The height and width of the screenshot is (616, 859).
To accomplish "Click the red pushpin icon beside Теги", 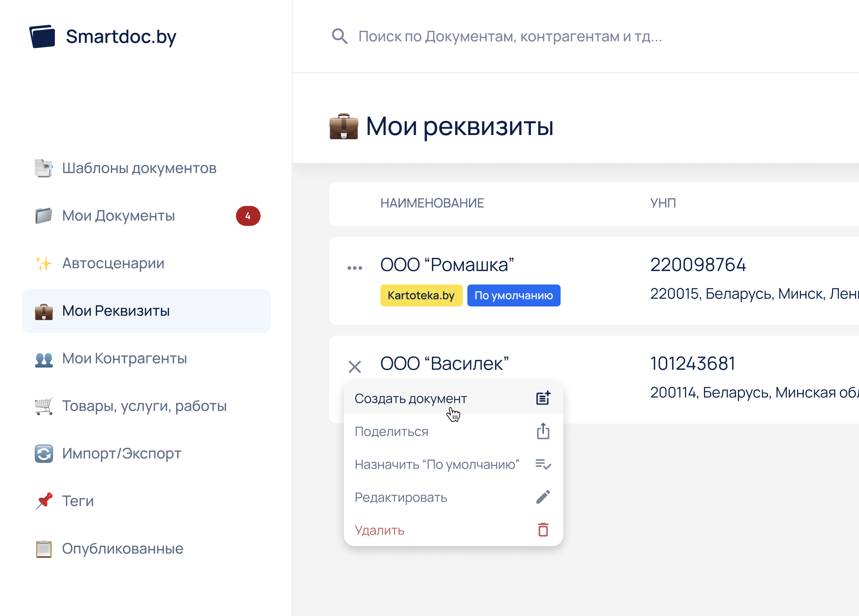I will 43,501.
